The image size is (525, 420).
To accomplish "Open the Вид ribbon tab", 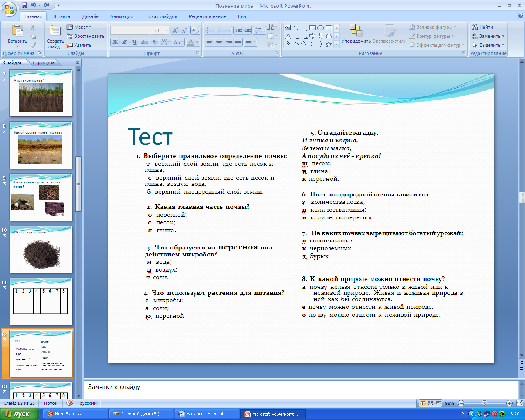I will [x=242, y=16].
